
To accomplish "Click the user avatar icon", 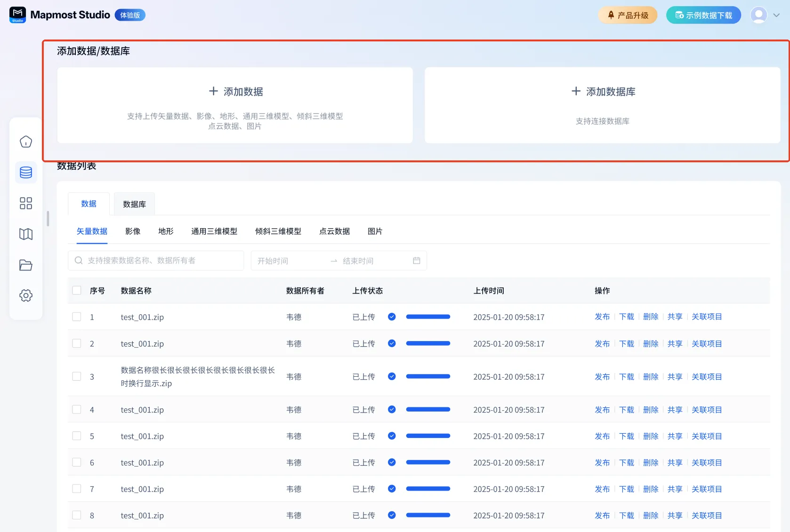I will pyautogui.click(x=758, y=15).
